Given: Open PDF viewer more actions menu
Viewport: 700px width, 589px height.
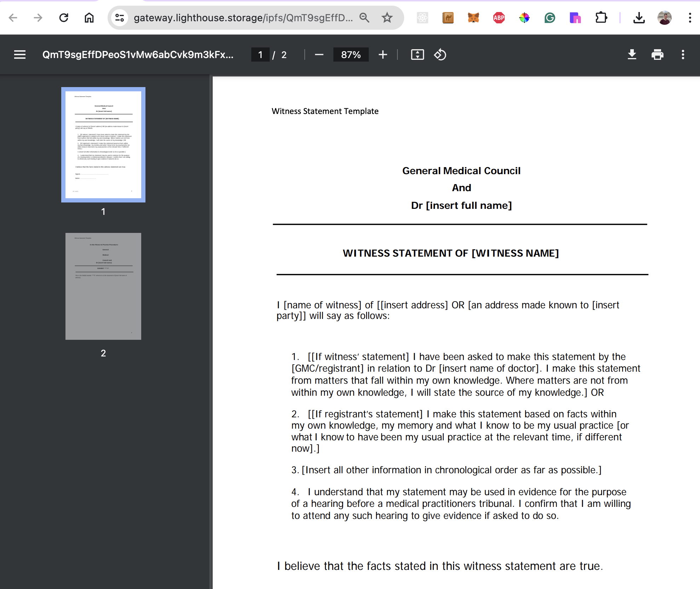Looking at the screenshot, I should [683, 55].
